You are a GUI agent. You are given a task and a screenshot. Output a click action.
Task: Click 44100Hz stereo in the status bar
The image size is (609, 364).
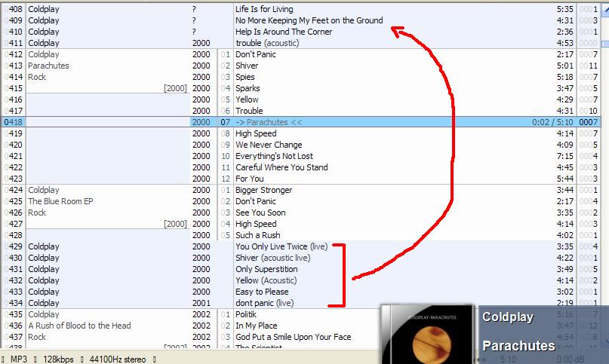coord(118,359)
